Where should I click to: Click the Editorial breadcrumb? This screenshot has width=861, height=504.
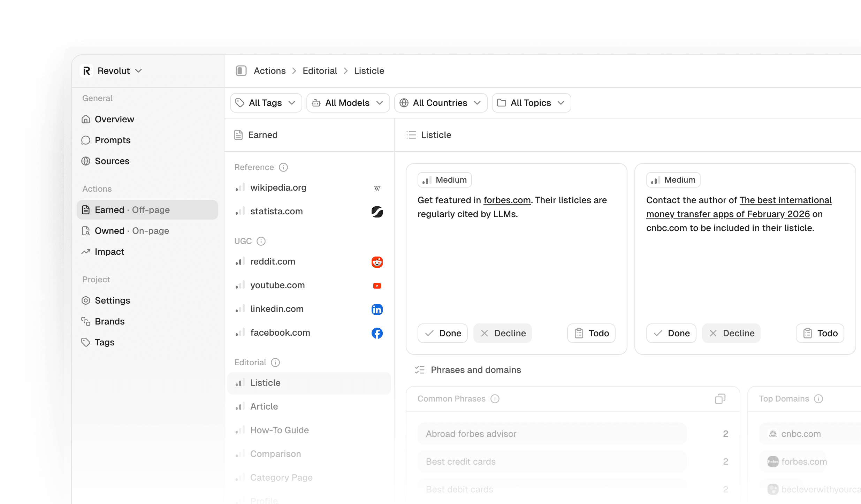coord(320,71)
